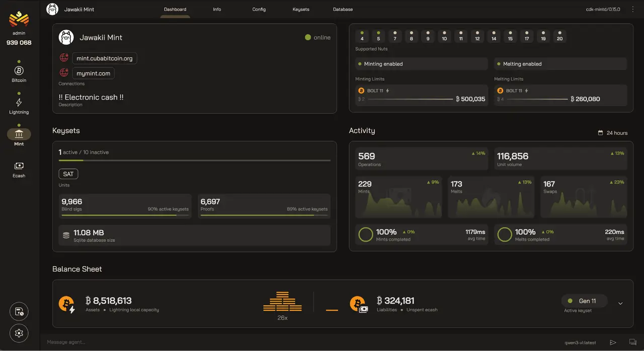Viewport: 644px width, 351px height.
Task: Click Bitcoin icon in Minting Limits BOLT 11
Action: coord(361,91)
